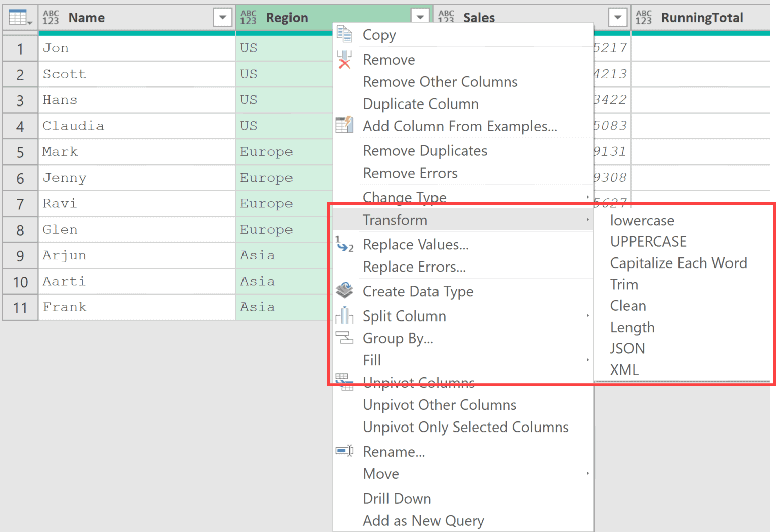The height and width of the screenshot is (532, 776).
Task: Click the Copy icon in the context menu
Action: click(x=345, y=34)
